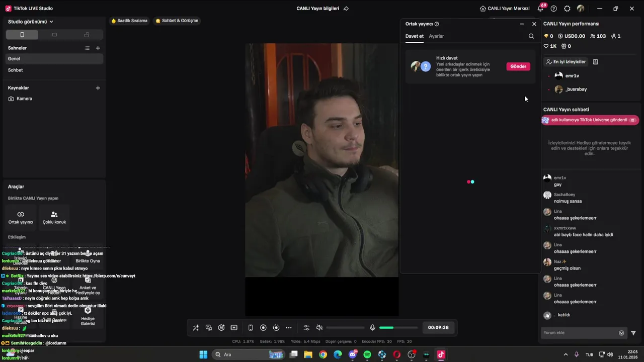Open En iyi izleyiciler list
Image resolution: width=644 pixels, height=362 pixels.
pyautogui.click(x=566, y=62)
